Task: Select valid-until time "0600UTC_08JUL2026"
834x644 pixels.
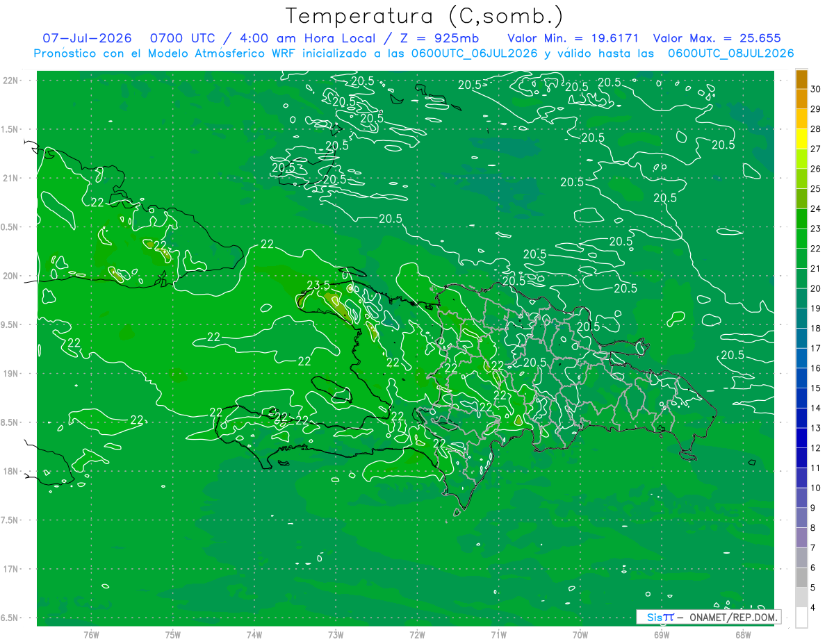Action: 730,53
